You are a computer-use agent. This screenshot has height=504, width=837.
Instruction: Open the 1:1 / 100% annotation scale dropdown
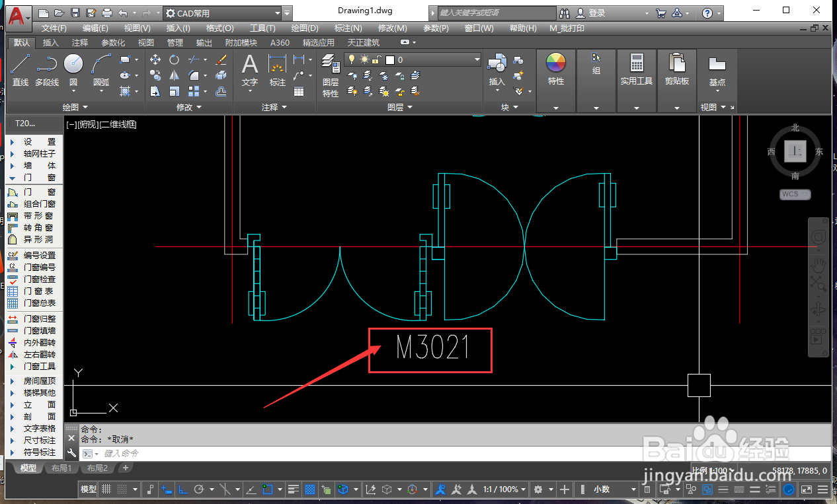(x=504, y=489)
